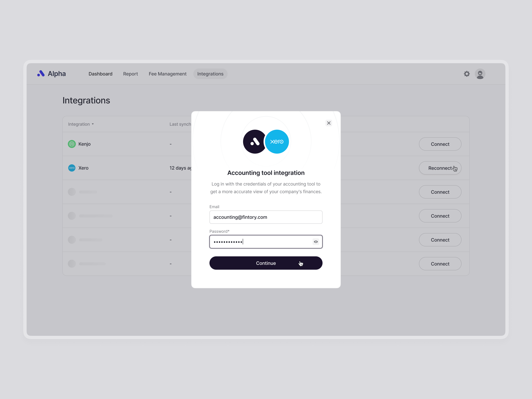Click the Continue button
Screen dimensions: 532x399
(x=266, y=263)
